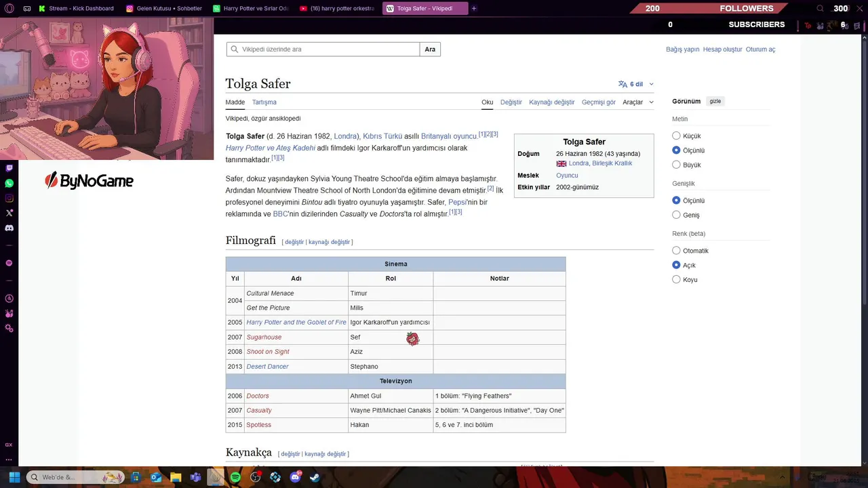The image size is (868, 488).
Task: Open Discord in the Opera sidebar
Action: 9,228
